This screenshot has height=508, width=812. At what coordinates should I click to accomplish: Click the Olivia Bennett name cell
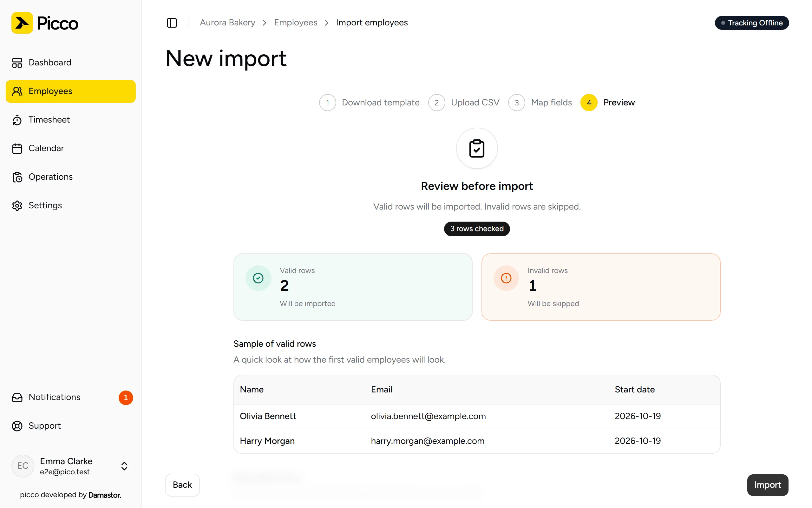click(x=268, y=416)
